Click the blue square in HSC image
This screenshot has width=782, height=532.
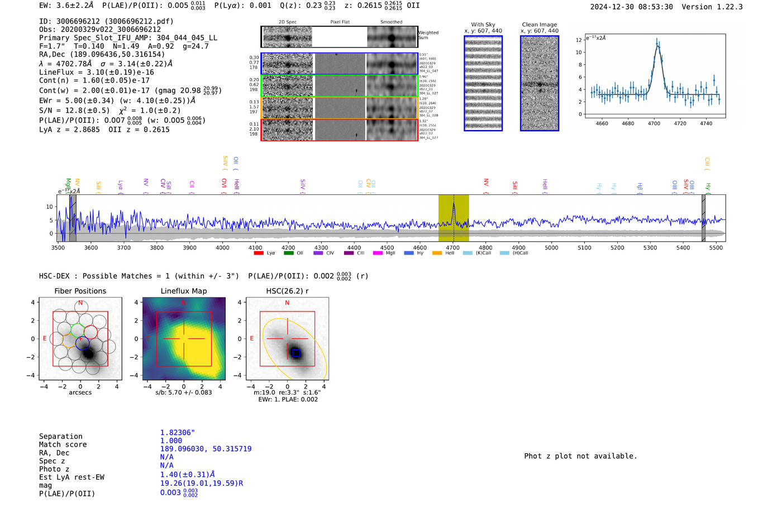tap(296, 353)
